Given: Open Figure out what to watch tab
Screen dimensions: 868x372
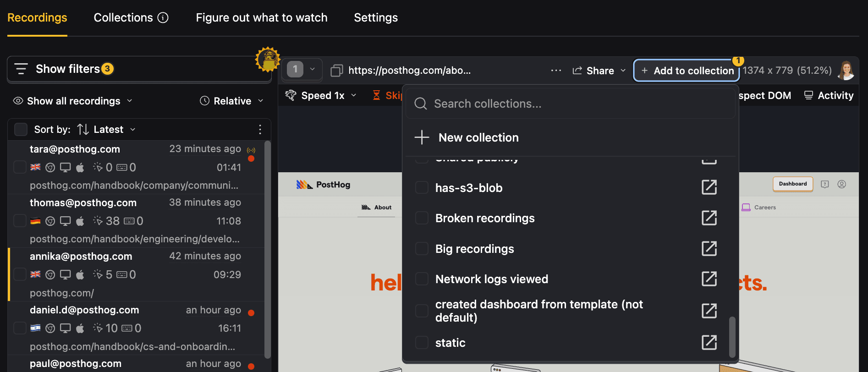Looking at the screenshot, I should (262, 17).
